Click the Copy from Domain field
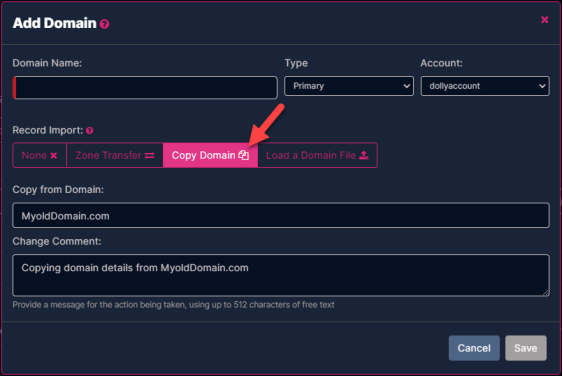The height and width of the screenshot is (377, 563). (281, 215)
